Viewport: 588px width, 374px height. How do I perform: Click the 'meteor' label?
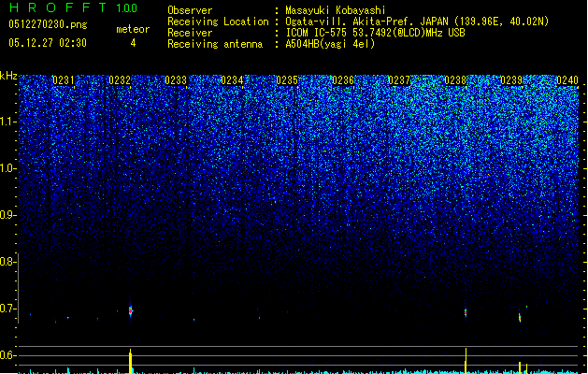(133, 29)
